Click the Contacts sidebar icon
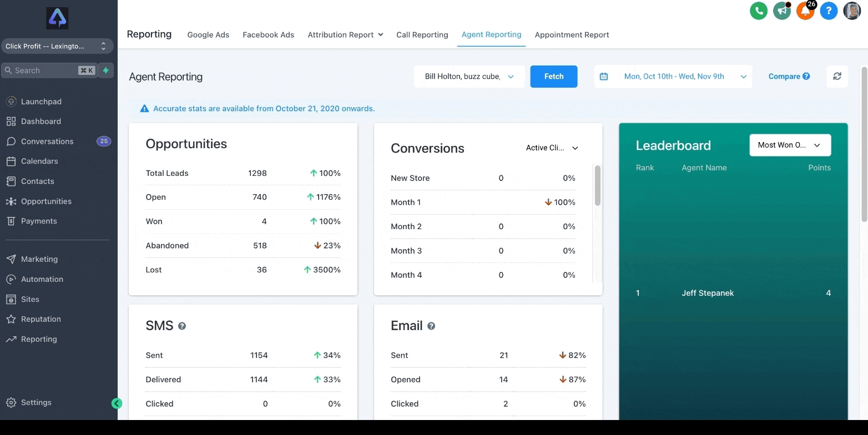 tap(11, 181)
